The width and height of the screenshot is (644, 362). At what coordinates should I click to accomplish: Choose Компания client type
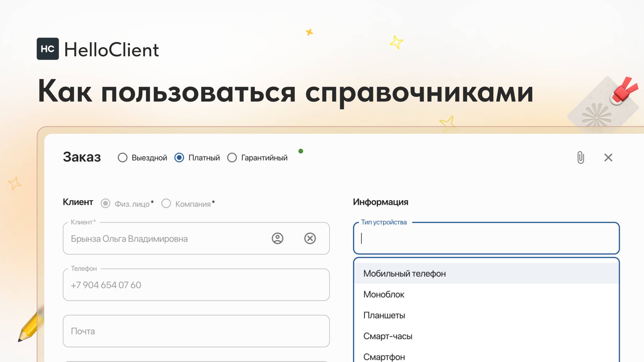coord(166,203)
